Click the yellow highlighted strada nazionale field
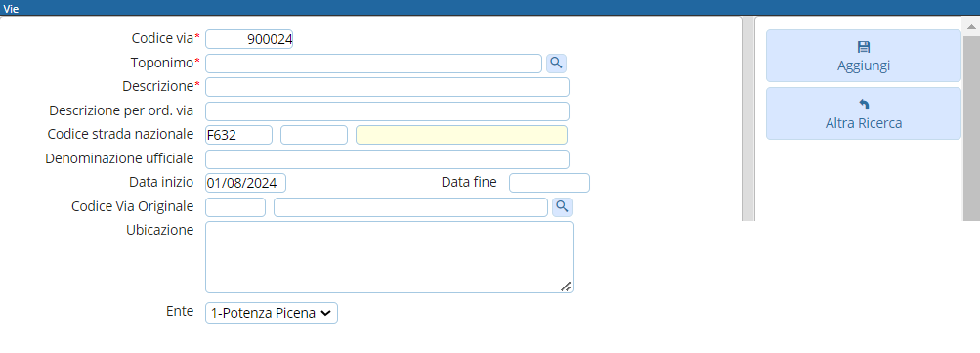 click(462, 135)
